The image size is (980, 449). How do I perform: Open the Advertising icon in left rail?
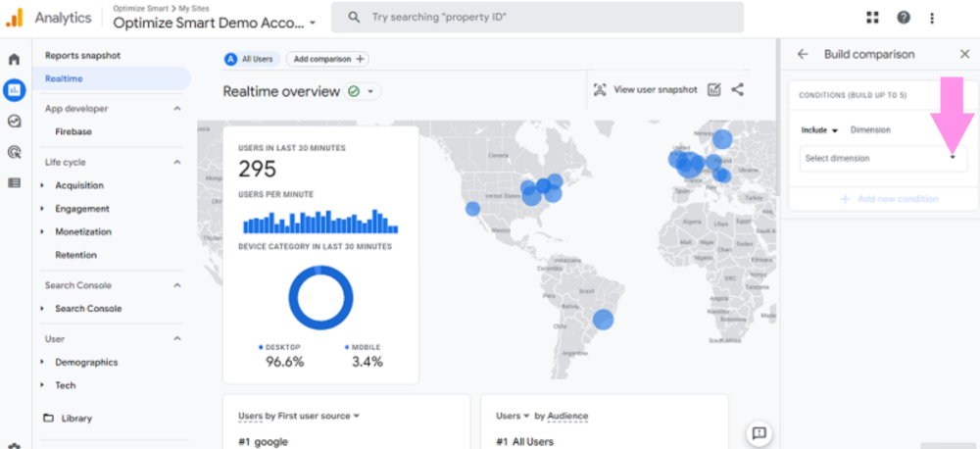coord(14,152)
